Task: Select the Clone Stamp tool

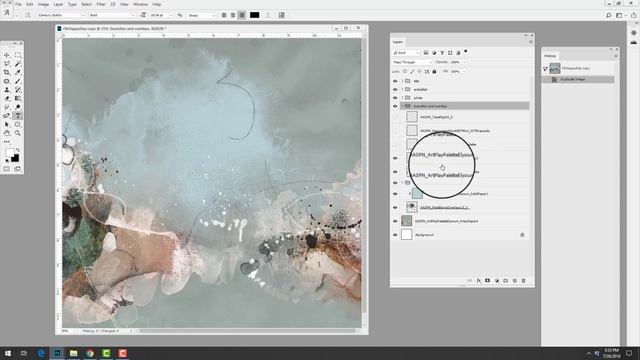Action: [7, 90]
